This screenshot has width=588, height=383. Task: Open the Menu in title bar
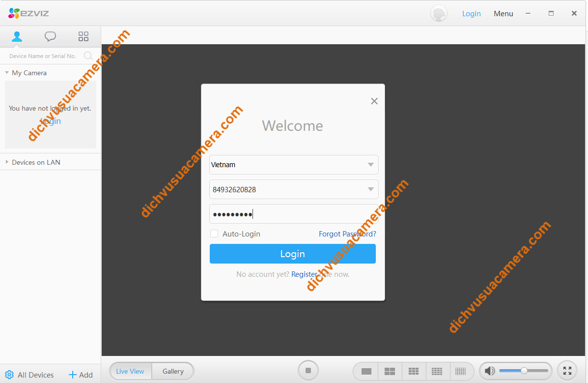coord(503,14)
